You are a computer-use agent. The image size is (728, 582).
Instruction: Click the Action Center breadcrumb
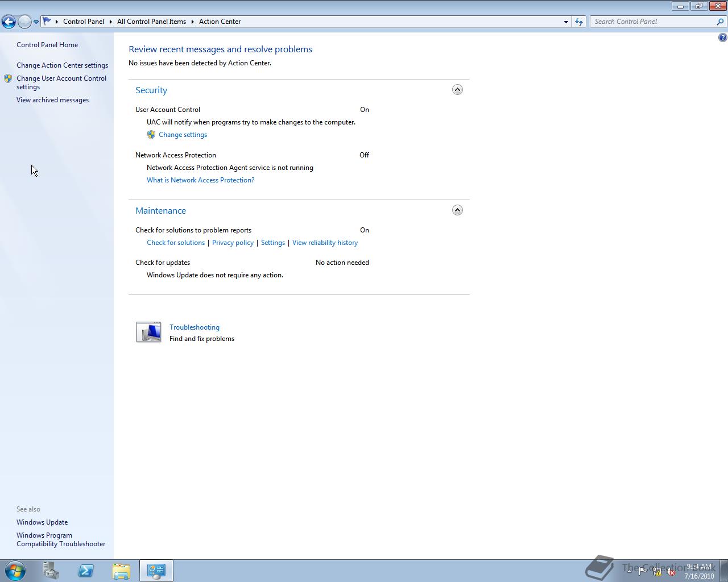coord(220,22)
